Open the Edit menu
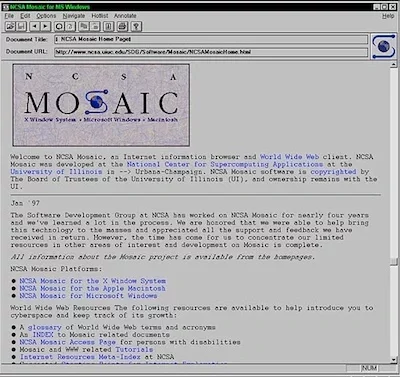This screenshot has height=377, width=400. coord(25,16)
